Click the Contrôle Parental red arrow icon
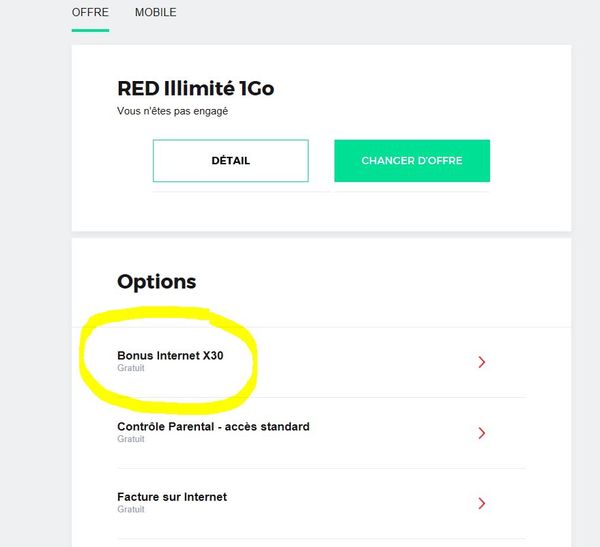The height and width of the screenshot is (547, 600). coord(481,433)
